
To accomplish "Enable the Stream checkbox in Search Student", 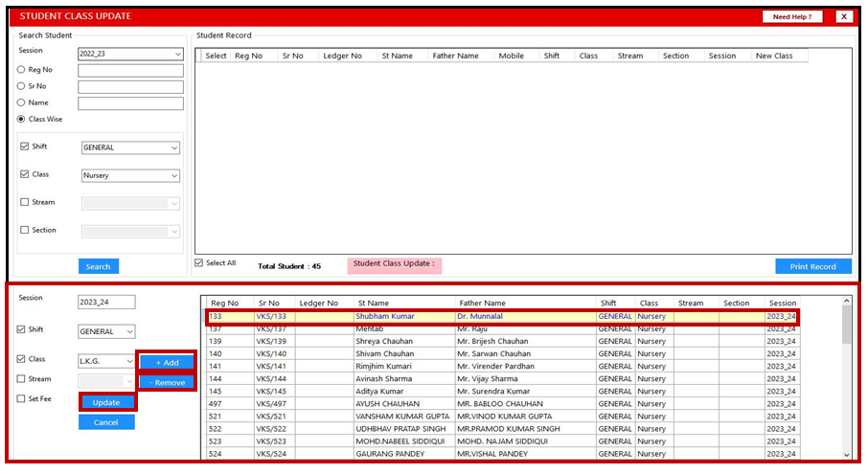I will [x=24, y=202].
